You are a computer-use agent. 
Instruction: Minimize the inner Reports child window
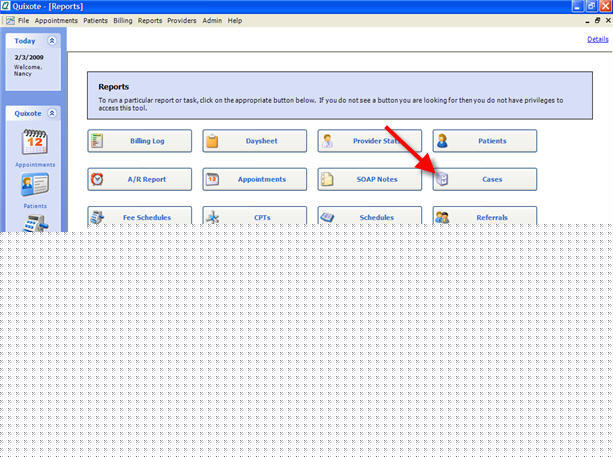click(x=587, y=21)
